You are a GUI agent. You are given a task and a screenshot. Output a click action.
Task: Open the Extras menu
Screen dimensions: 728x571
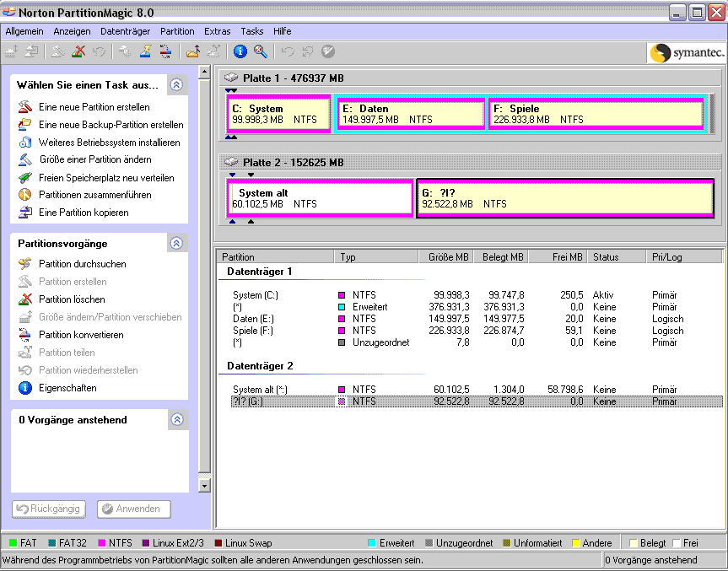point(218,31)
